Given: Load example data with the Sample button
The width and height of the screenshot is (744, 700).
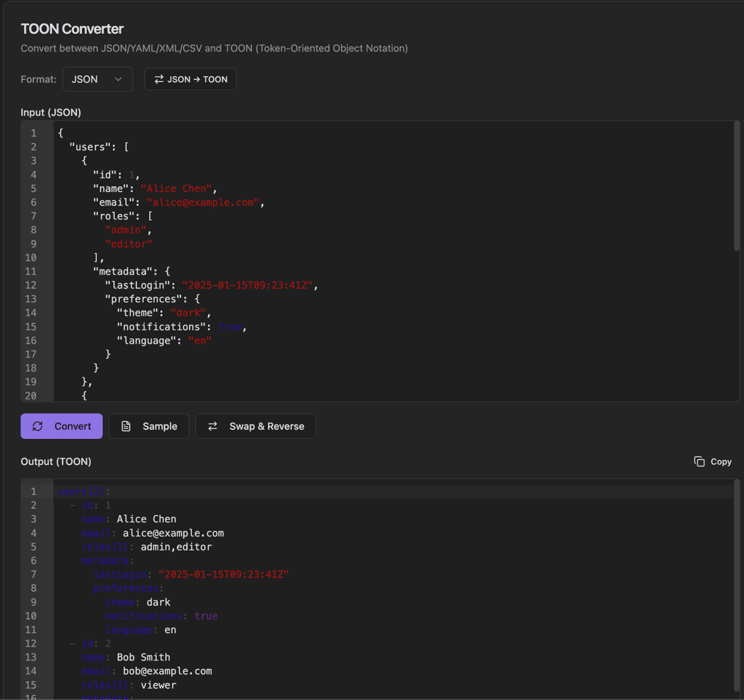Looking at the screenshot, I should (x=148, y=426).
